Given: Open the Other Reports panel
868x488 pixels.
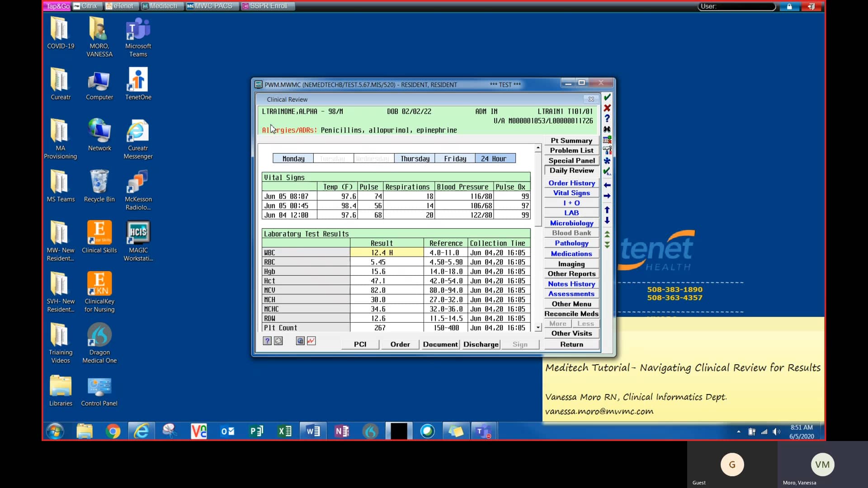Looking at the screenshot, I should click(x=571, y=274).
